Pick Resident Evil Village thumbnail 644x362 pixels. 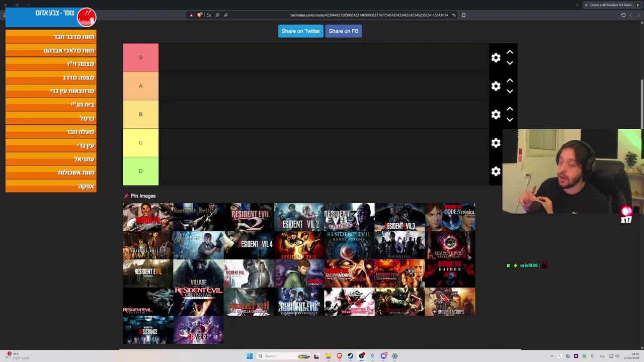198,274
